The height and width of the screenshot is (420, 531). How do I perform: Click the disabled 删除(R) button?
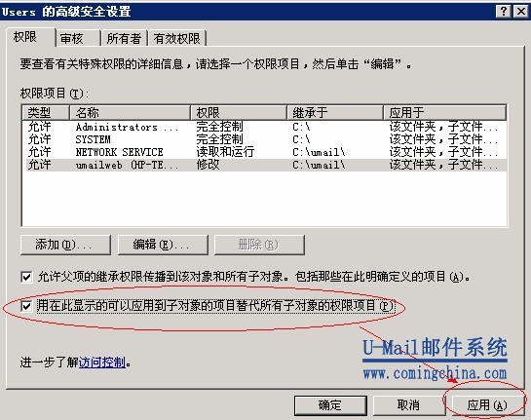coord(259,245)
